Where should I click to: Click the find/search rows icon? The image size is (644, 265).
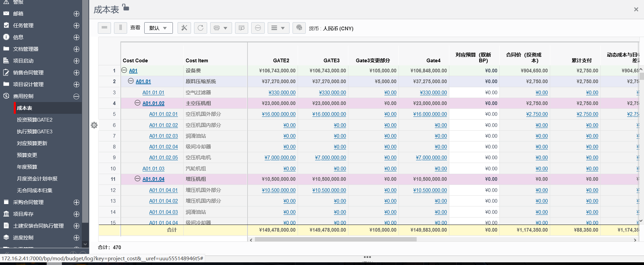(241, 28)
